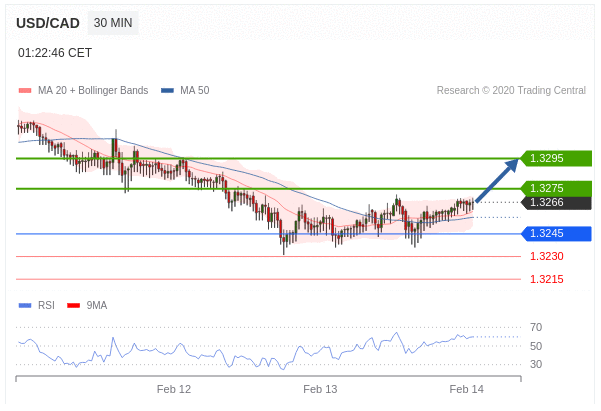The width and height of the screenshot is (601, 411).
Task: Click the 1.3230 support level label
Action: tap(547, 256)
